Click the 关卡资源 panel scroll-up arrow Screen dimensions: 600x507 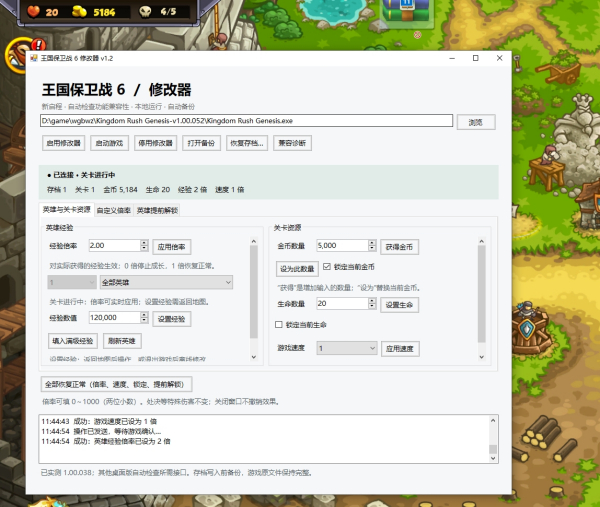[482, 241]
